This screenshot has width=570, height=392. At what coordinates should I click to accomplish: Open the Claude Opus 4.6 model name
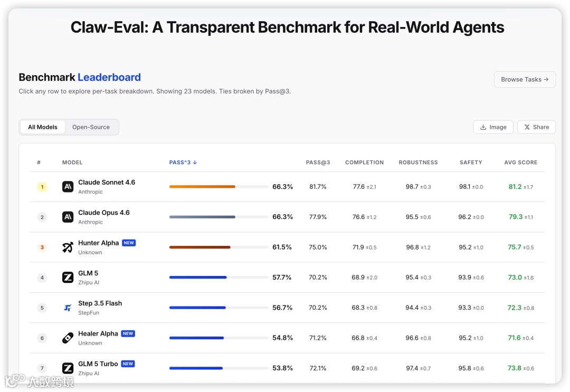point(103,213)
